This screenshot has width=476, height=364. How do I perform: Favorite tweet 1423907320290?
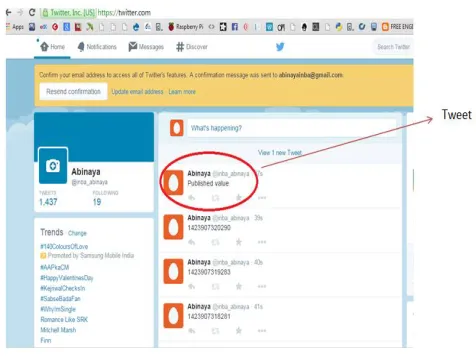239,242
